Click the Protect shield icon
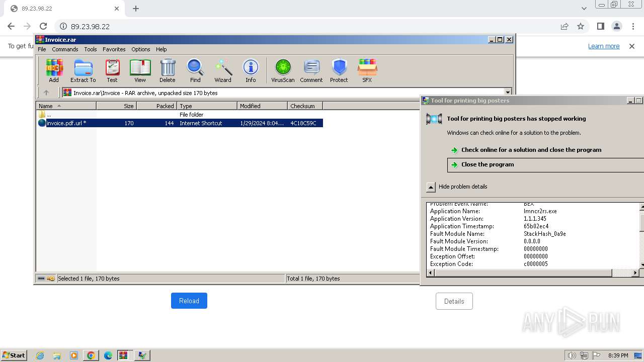 [339, 70]
